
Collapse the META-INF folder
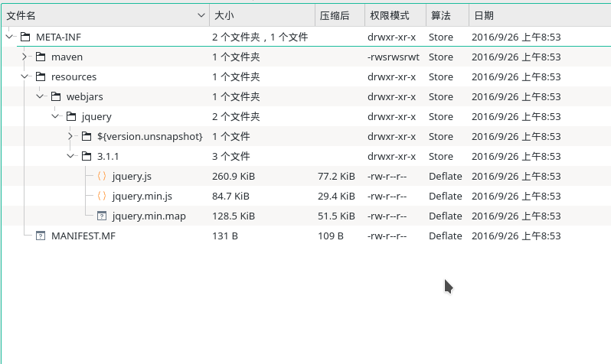(9, 37)
